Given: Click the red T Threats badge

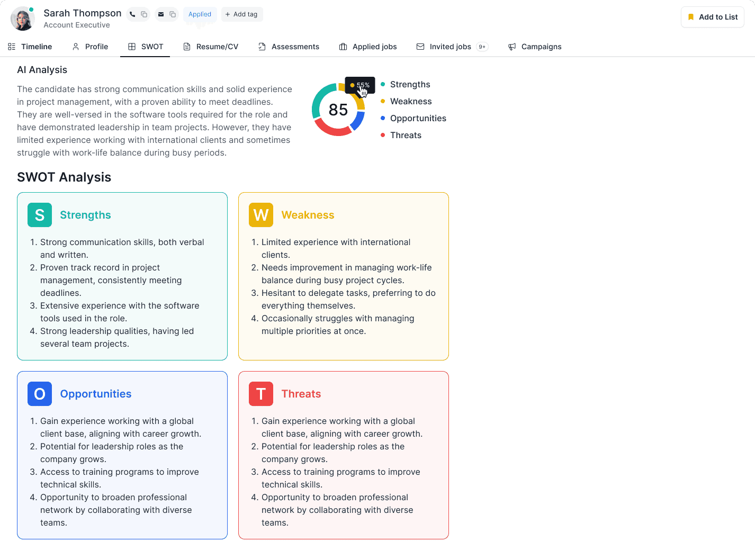Looking at the screenshot, I should (x=260, y=394).
